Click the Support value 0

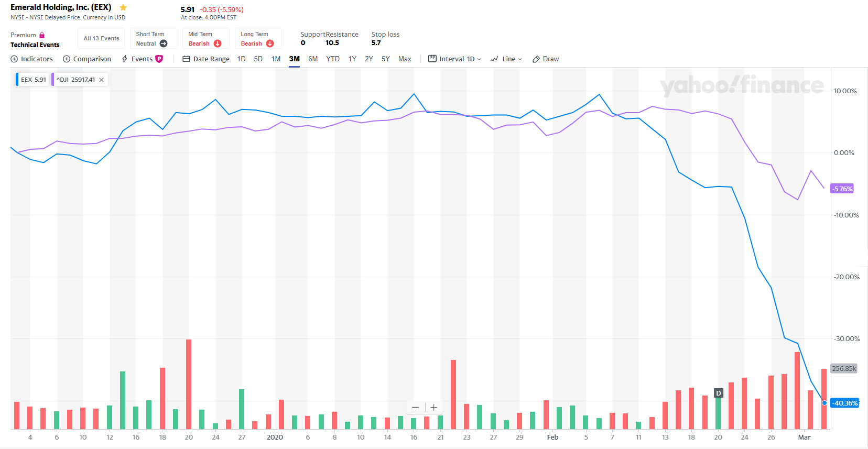tap(303, 43)
